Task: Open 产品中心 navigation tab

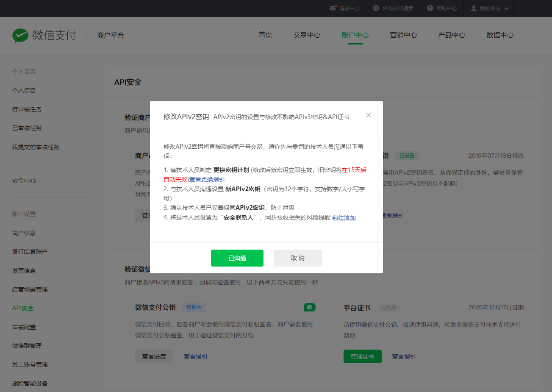Action: (x=452, y=35)
